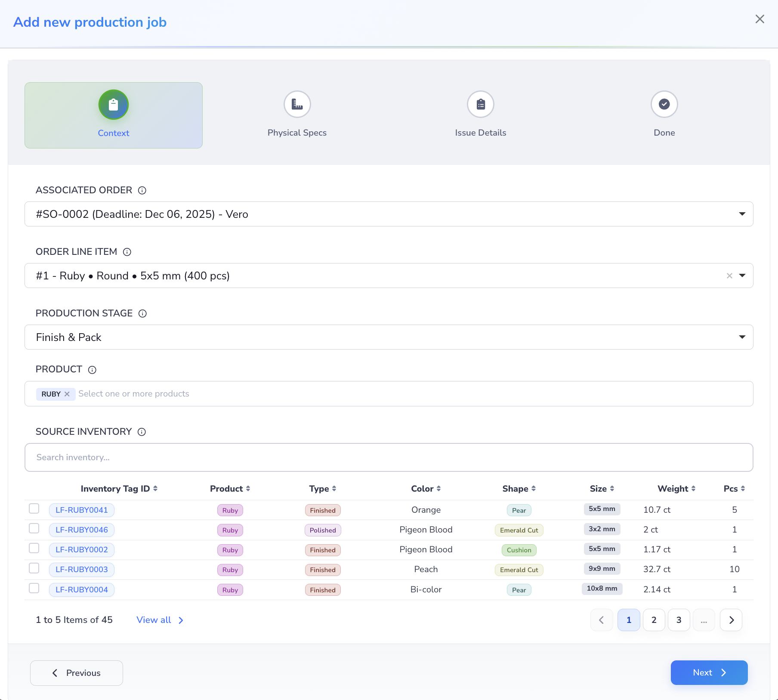Open the Associated Order dropdown
The height and width of the screenshot is (700, 778).
[x=389, y=214]
